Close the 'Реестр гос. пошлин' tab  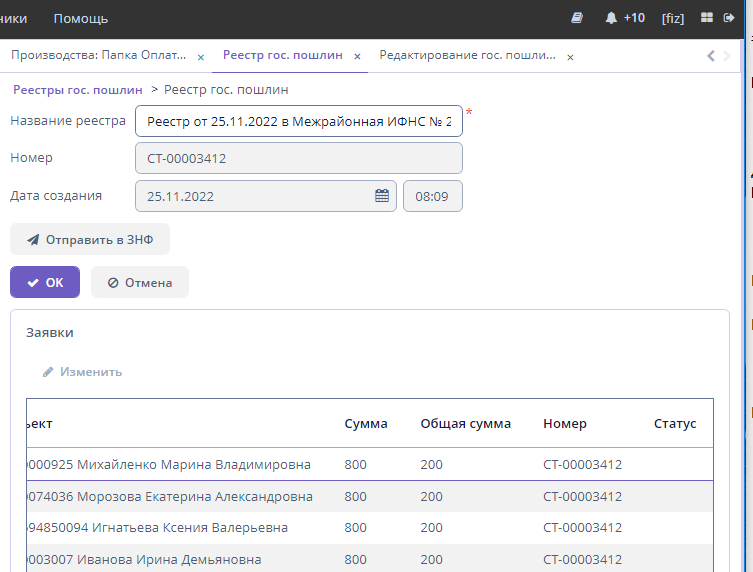[x=357, y=57]
